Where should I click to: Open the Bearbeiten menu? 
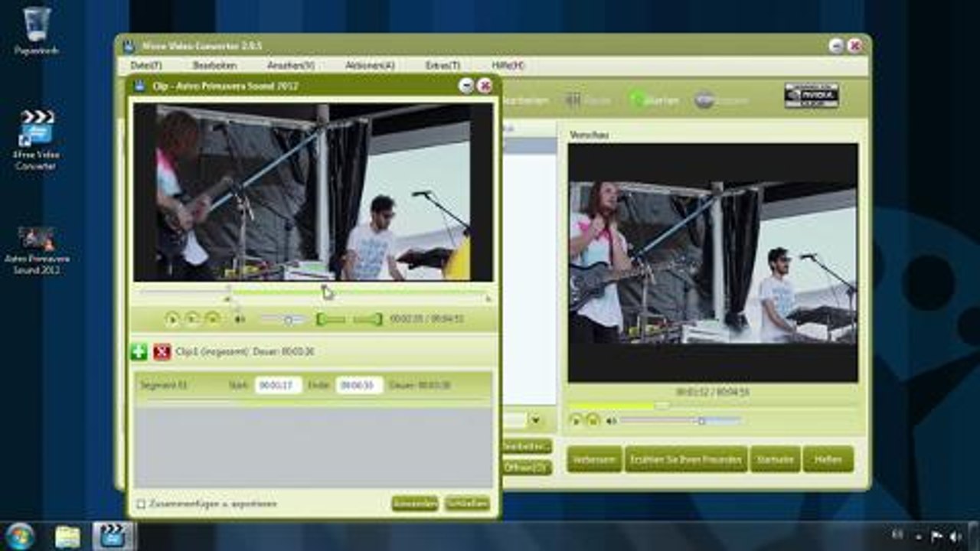click(x=214, y=66)
